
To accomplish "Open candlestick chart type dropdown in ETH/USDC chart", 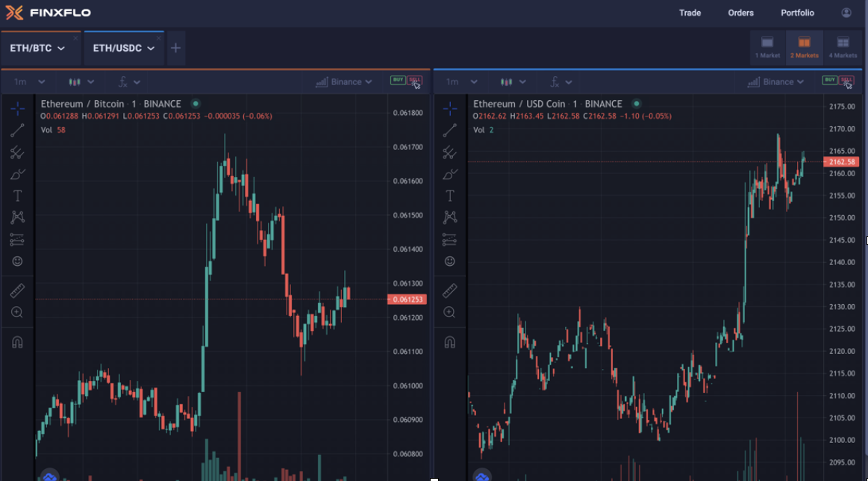I will [513, 82].
